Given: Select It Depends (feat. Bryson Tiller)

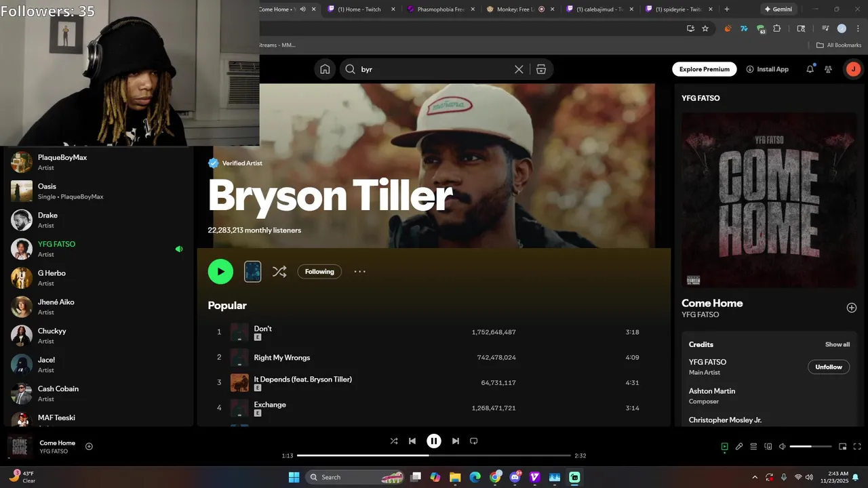Looking at the screenshot, I should tap(303, 379).
